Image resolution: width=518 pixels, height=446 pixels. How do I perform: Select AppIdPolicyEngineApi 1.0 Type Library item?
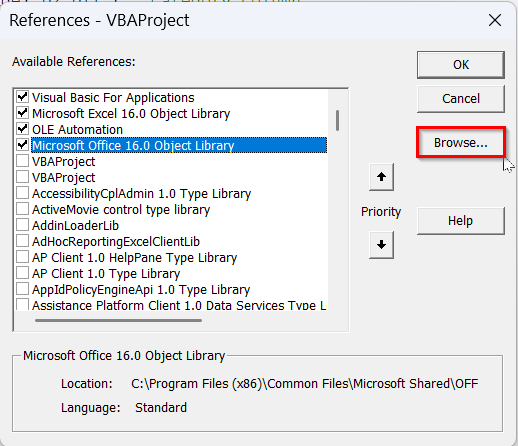pyautogui.click(x=141, y=290)
